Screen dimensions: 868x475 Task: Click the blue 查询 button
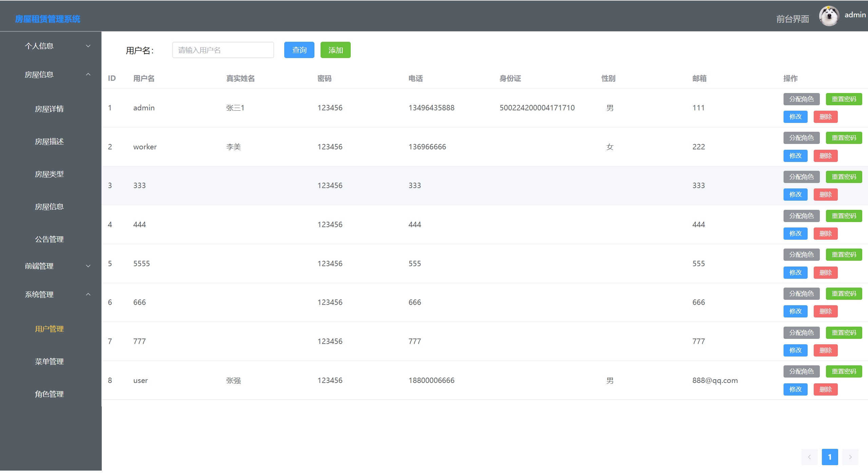299,50
